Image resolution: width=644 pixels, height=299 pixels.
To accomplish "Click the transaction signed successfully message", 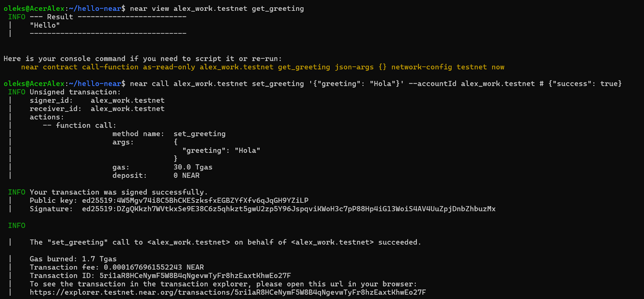I will coord(119,192).
